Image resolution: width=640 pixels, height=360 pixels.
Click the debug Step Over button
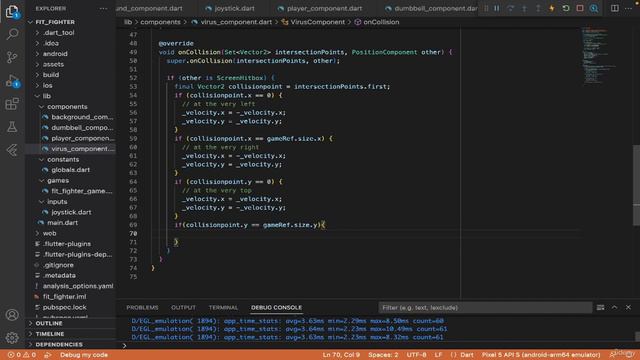pyautogui.click(x=511, y=8)
